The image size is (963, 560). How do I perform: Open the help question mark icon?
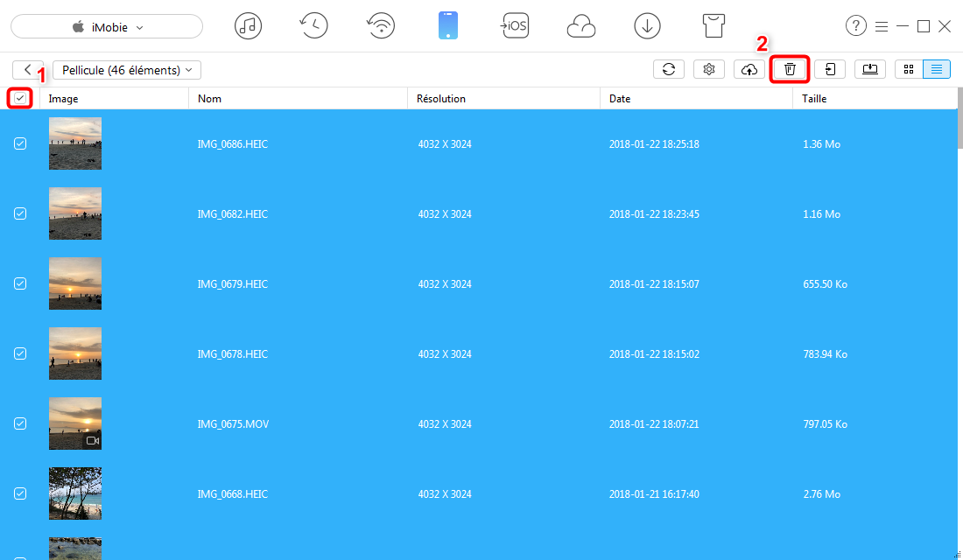coord(855,25)
